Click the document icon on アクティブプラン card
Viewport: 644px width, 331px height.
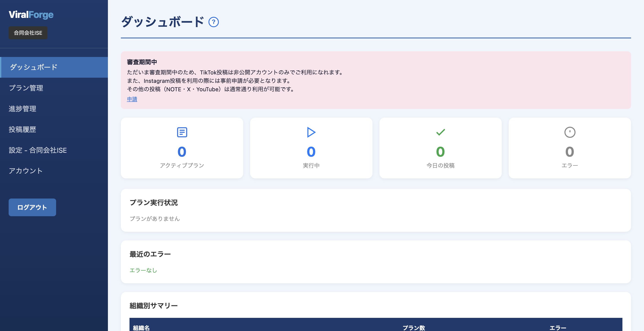pyautogui.click(x=182, y=132)
